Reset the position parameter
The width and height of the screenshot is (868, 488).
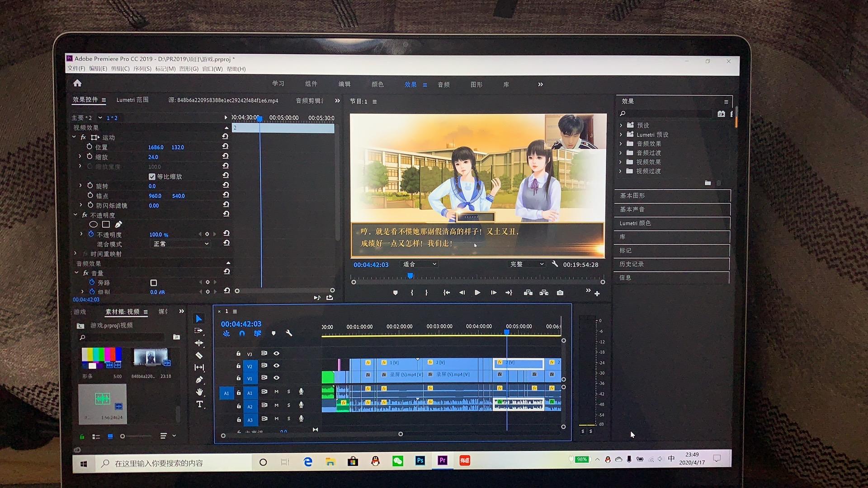[226, 146]
